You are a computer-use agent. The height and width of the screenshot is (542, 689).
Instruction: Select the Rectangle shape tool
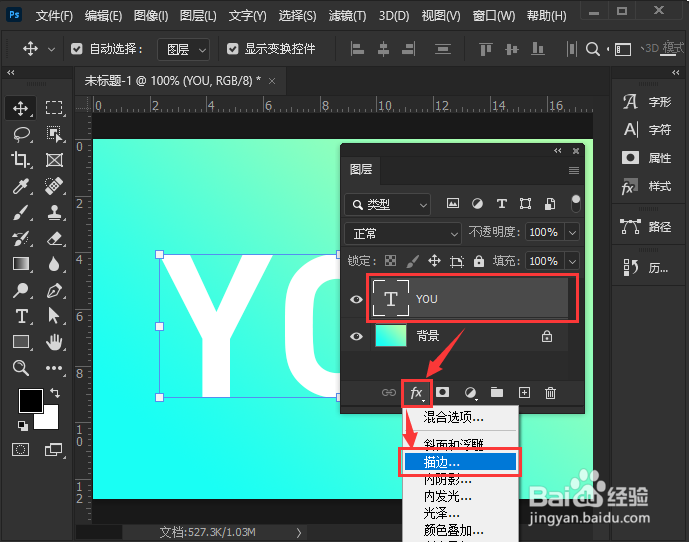pyautogui.click(x=21, y=342)
